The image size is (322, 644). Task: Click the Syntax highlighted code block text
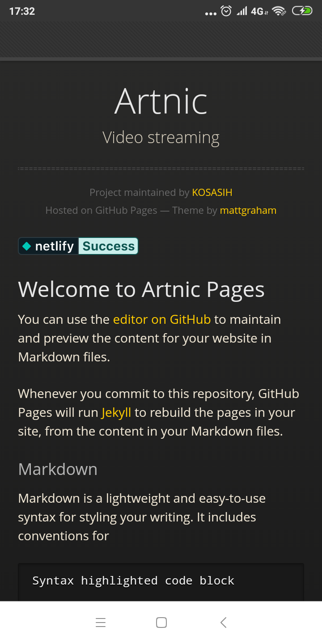[133, 580]
